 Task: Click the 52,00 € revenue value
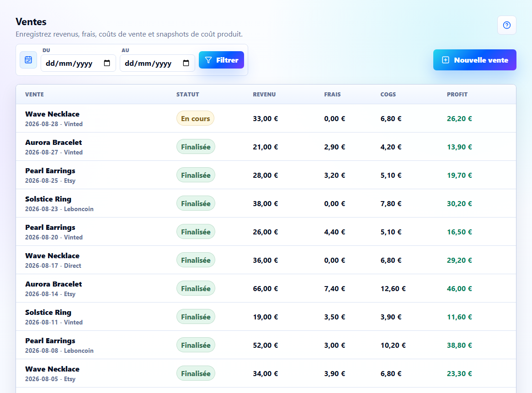(266, 345)
